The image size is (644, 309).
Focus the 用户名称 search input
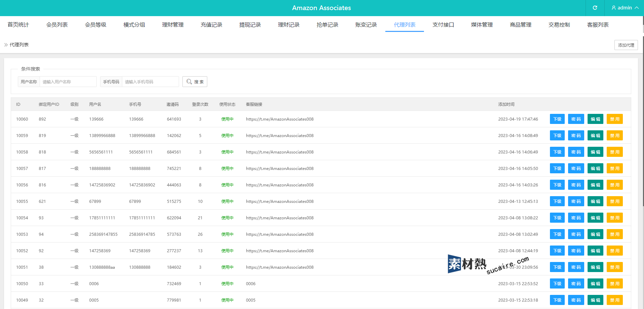pyautogui.click(x=68, y=82)
